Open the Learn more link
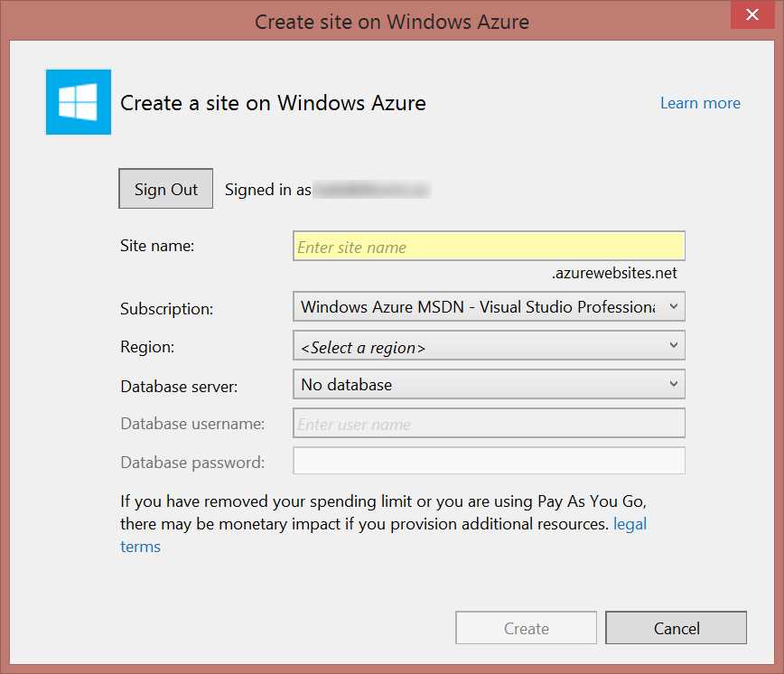This screenshot has height=674, width=784. click(x=700, y=102)
